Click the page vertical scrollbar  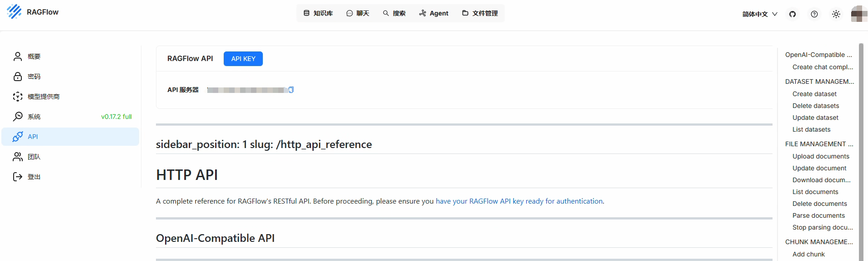[x=861, y=152]
